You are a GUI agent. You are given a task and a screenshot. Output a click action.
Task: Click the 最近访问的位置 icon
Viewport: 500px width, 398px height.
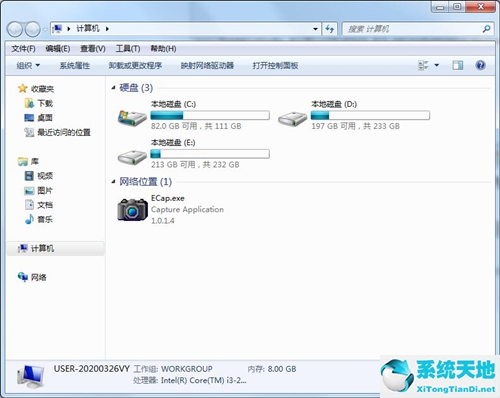click(x=29, y=132)
